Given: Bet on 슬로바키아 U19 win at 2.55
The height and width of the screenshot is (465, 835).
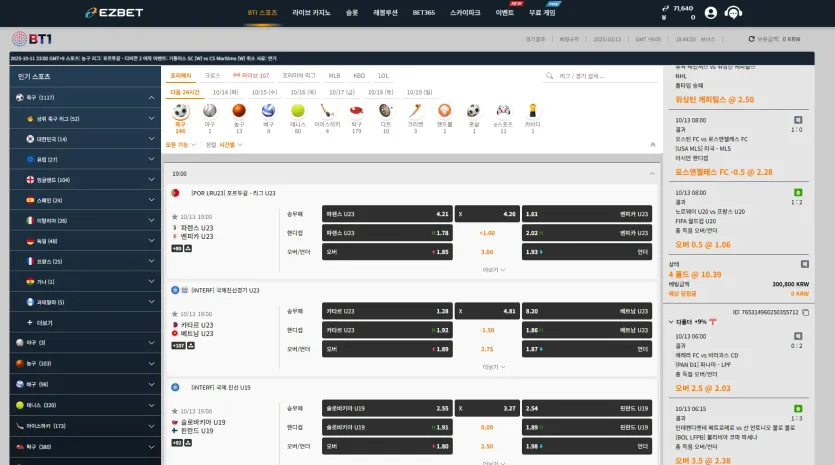Looking at the screenshot, I should pos(387,409).
